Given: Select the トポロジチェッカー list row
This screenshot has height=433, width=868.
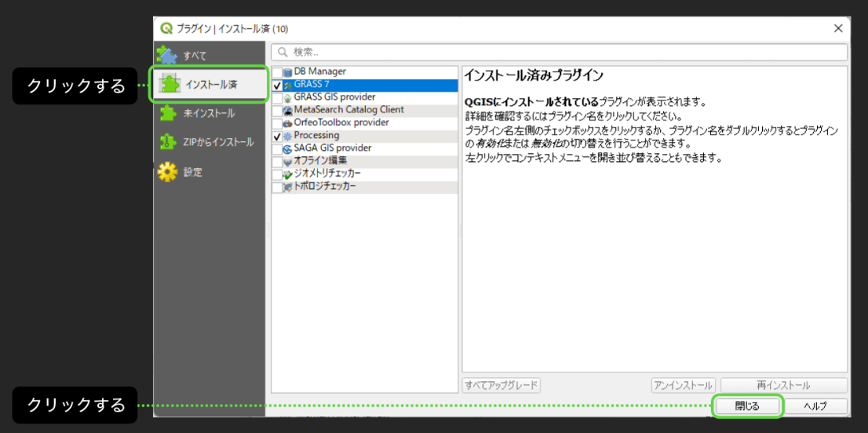Looking at the screenshot, I should point(365,187).
